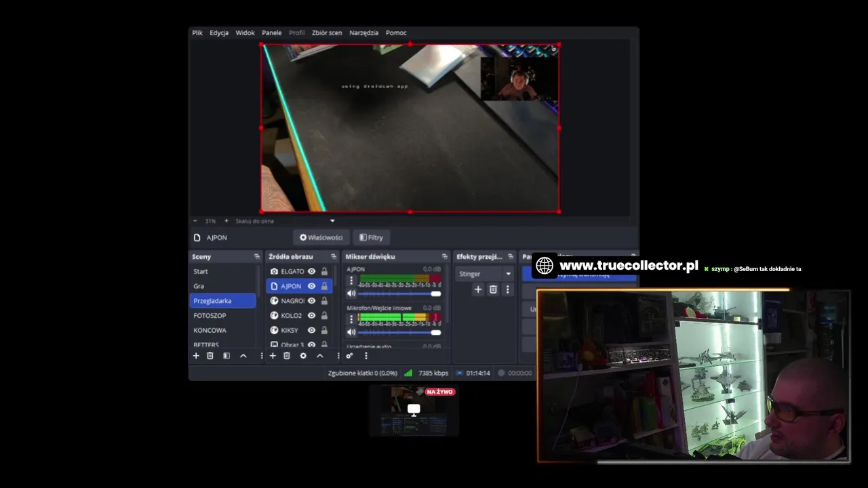
Task: Click the 7385 kbps bitrate readout
Action: coord(433,373)
